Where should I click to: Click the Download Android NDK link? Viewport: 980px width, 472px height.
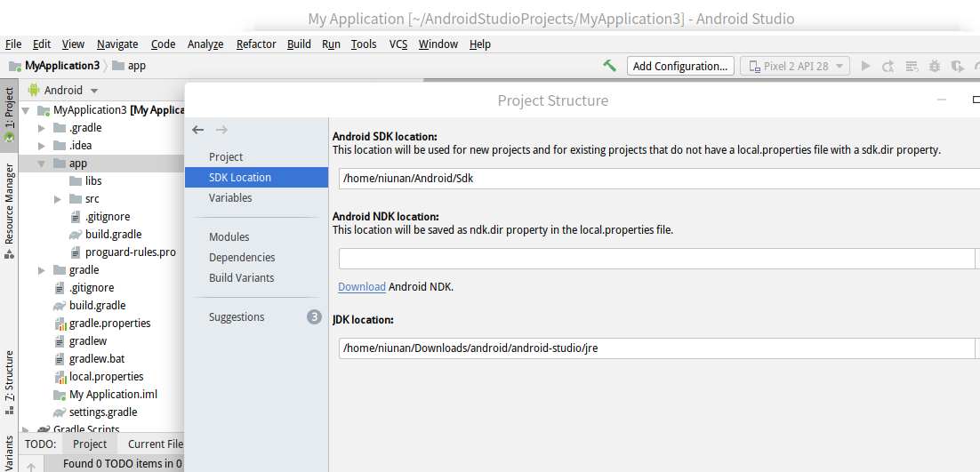(362, 286)
